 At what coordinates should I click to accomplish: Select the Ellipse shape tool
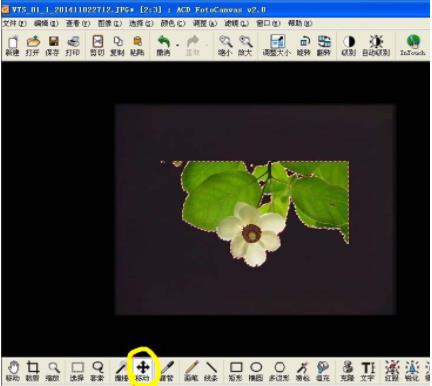click(256, 367)
